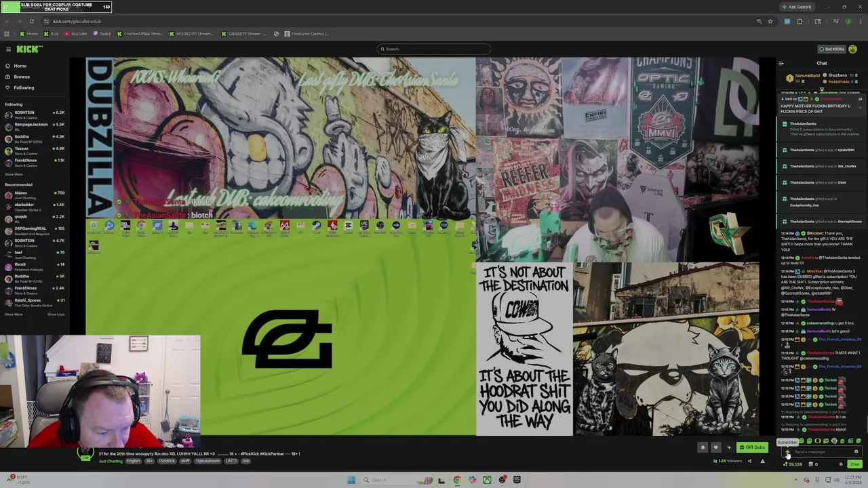Collapse Recommended with Show Less
Screen dimensions: 868x488
point(56,314)
